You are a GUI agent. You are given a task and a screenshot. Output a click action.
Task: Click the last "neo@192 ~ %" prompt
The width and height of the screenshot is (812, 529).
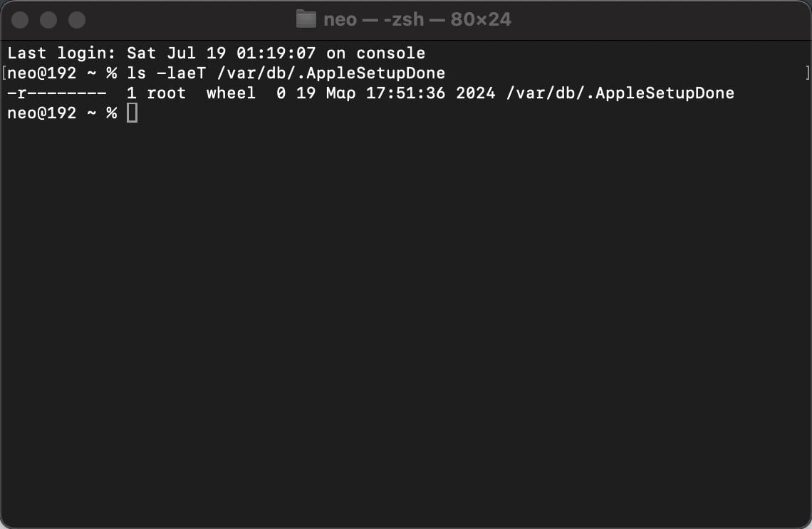[x=62, y=113]
